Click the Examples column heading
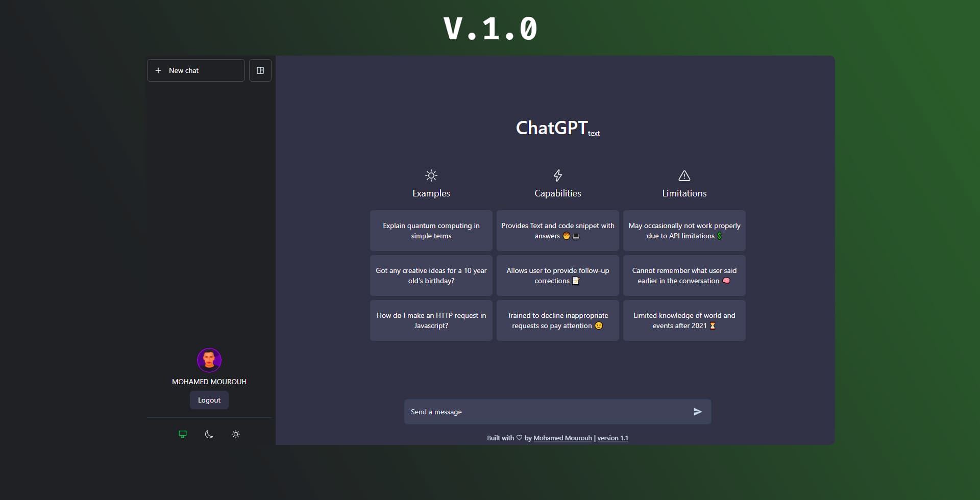The image size is (980, 500). click(431, 193)
